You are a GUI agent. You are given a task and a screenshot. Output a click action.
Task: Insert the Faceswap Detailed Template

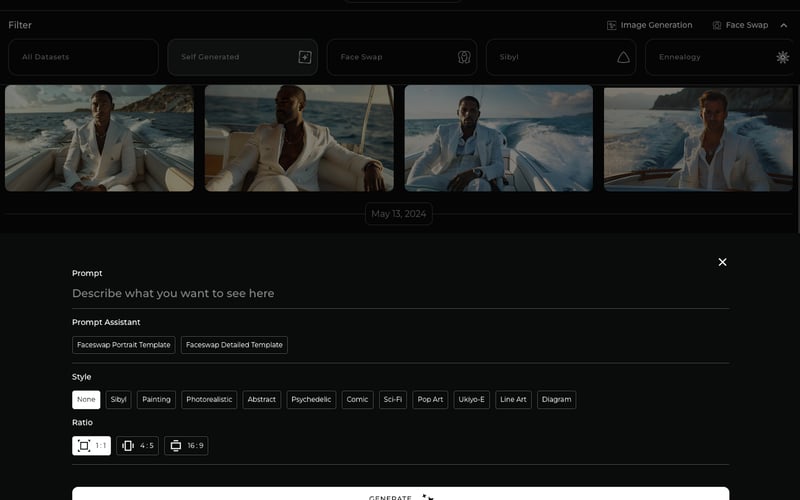(x=234, y=345)
